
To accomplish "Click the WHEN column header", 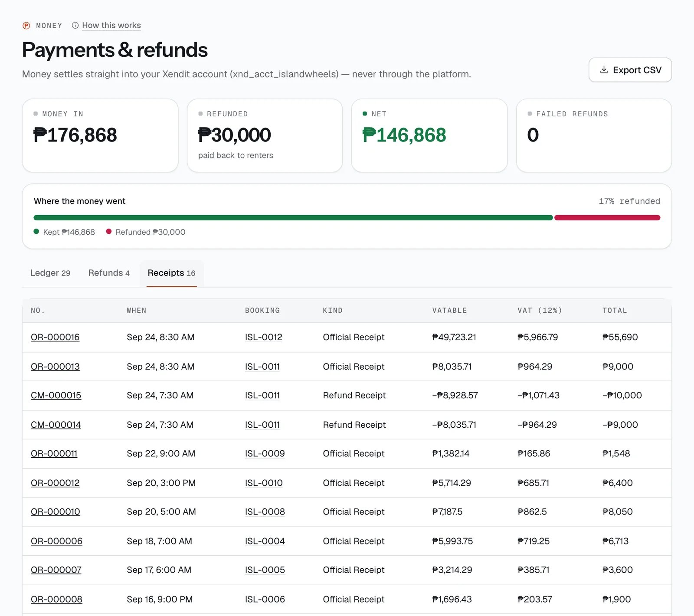I will click(137, 311).
